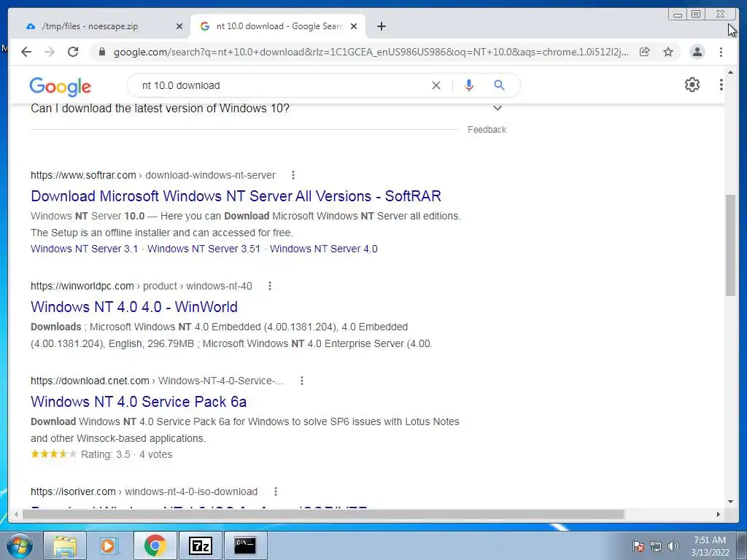Open more options for softrar.com result

(293, 175)
